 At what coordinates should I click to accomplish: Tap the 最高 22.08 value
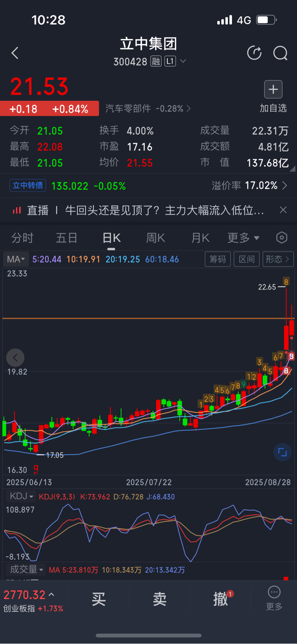[x=50, y=147]
